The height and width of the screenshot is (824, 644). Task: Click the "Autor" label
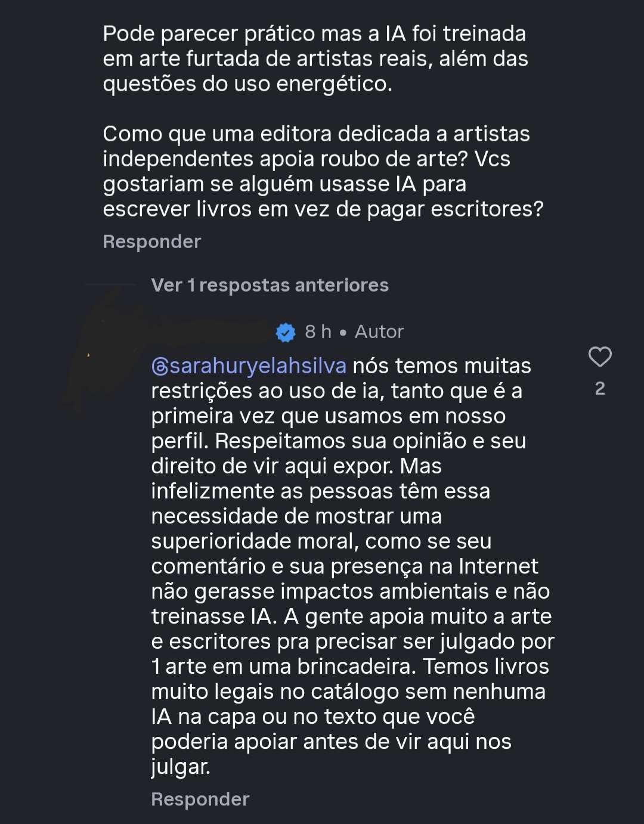pyautogui.click(x=379, y=332)
